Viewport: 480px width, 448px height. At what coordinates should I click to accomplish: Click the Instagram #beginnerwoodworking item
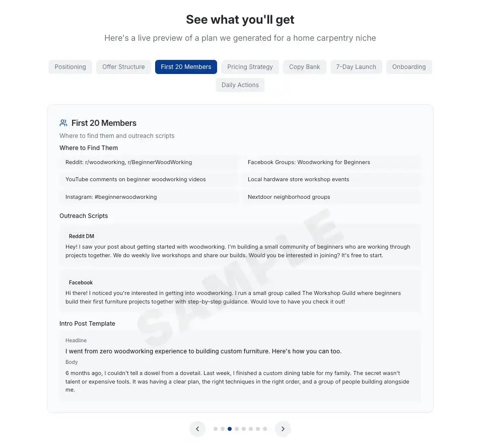149,197
